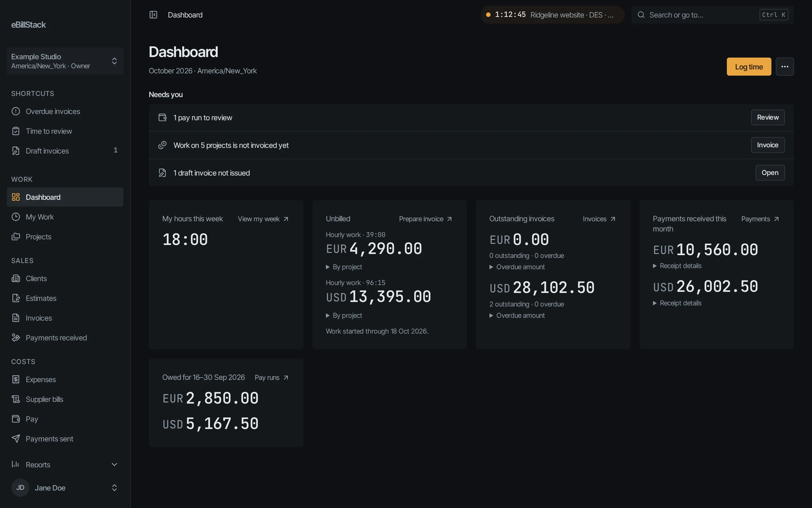The height and width of the screenshot is (508, 812).
Task: Click Invoice for uninvoiced project work
Action: point(767,145)
